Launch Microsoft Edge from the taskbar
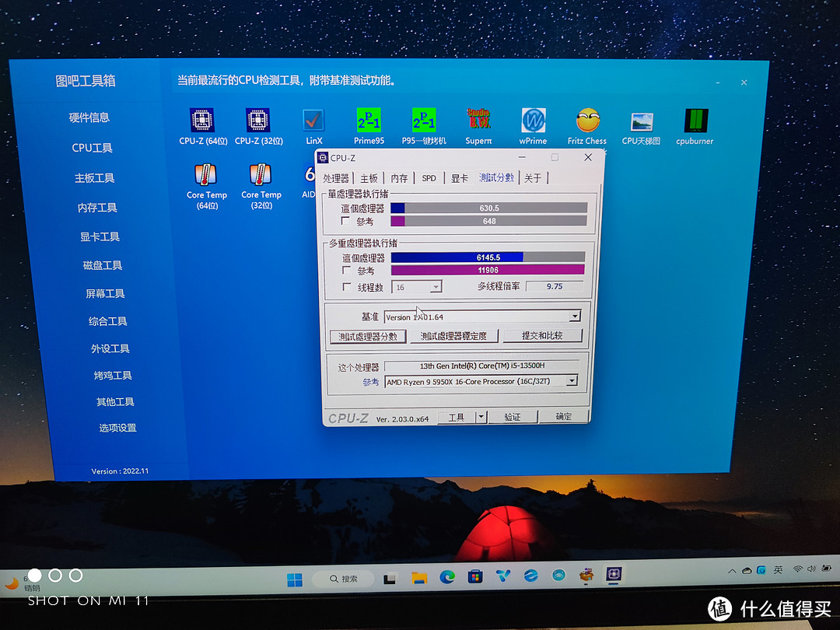Screen dimensions: 840x630 (446, 577)
